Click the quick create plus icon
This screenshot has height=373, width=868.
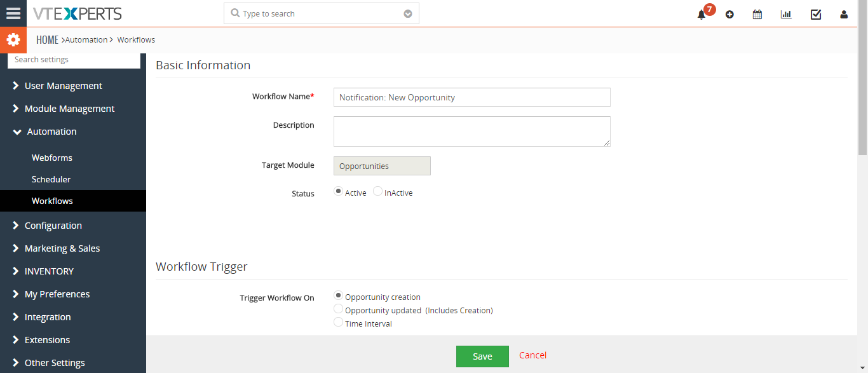[729, 14]
